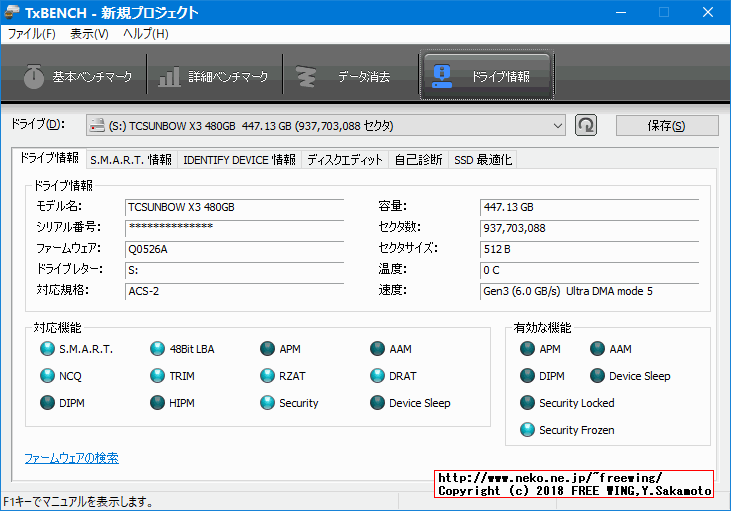Switch to the ドライブ情報 sub-tab
Image resolution: width=731 pixels, height=511 pixels.
49,158
